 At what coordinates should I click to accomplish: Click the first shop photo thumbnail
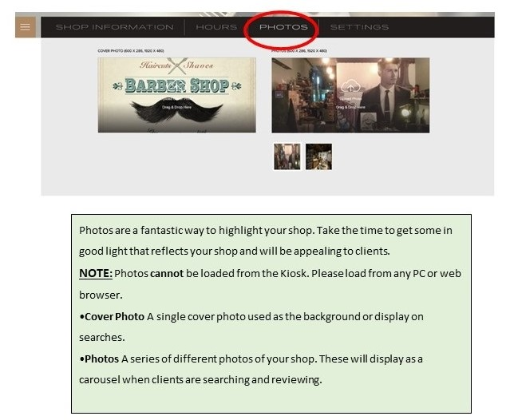click(287, 157)
